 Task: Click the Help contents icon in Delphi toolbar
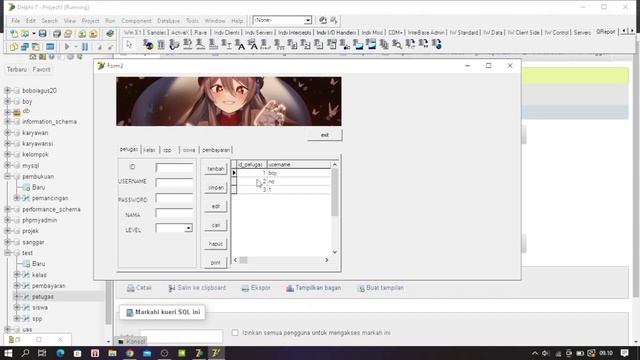[109, 34]
